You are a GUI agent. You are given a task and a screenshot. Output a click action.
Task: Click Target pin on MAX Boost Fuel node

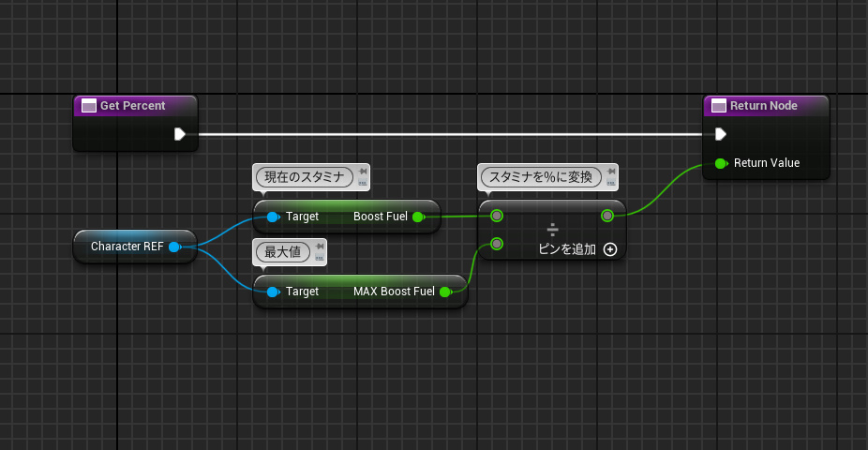click(273, 292)
